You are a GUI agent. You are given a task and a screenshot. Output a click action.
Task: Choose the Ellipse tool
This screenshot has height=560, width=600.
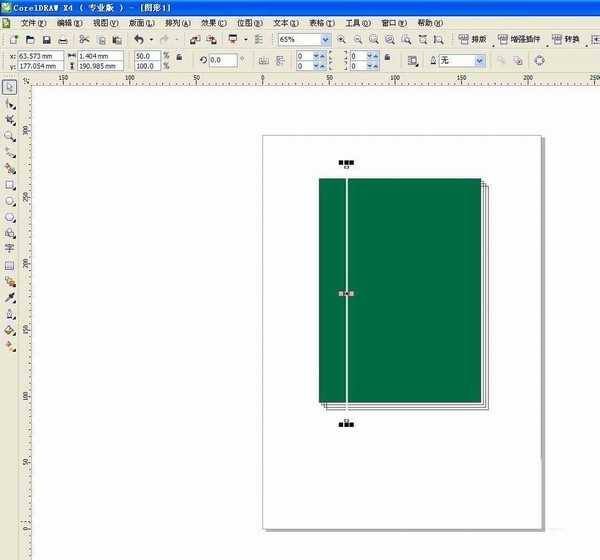pyautogui.click(x=10, y=201)
